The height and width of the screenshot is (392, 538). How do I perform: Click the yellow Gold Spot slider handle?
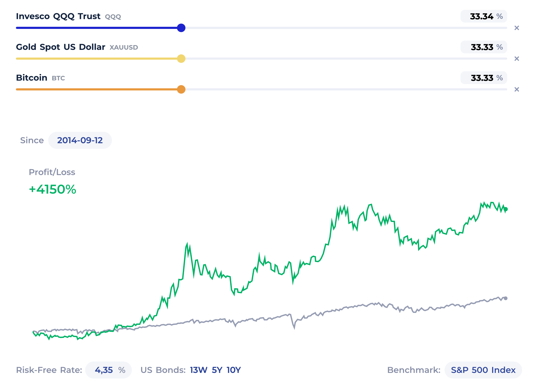point(181,59)
